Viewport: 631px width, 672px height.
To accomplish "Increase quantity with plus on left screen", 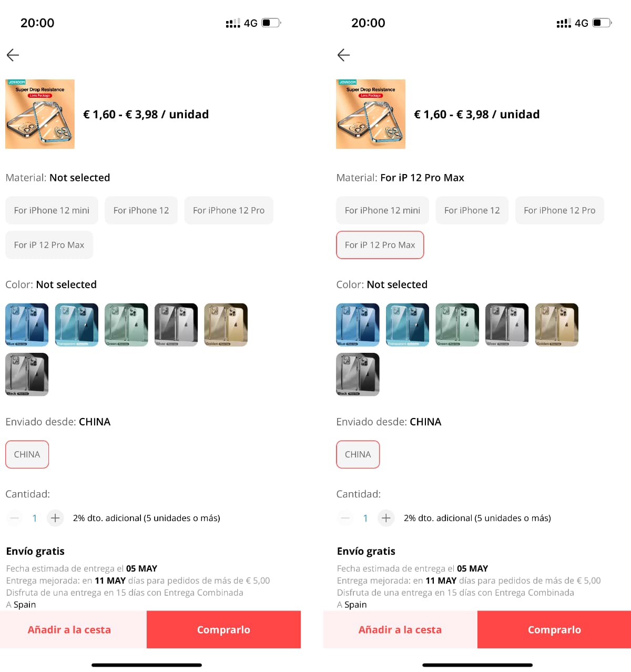I will [55, 518].
